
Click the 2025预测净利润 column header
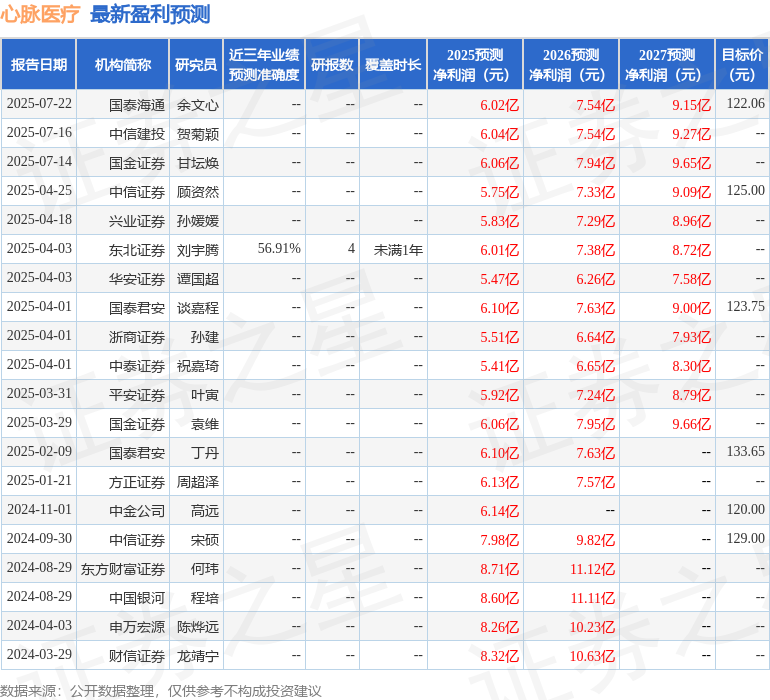(x=475, y=65)
